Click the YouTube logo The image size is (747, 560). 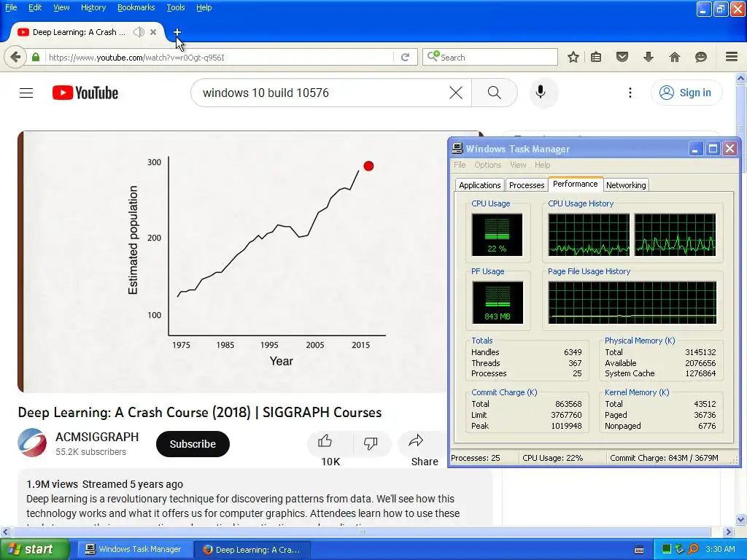click(x=85, y=93)
